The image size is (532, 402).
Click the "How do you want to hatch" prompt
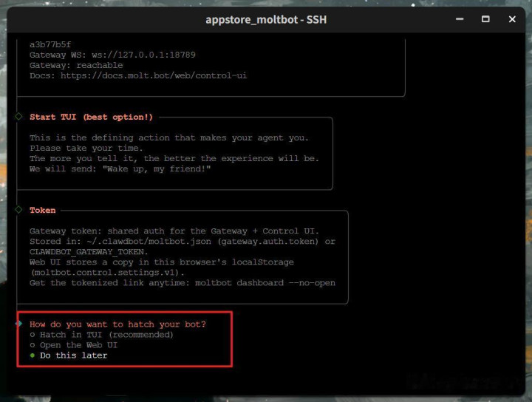[x=117, y=324]
